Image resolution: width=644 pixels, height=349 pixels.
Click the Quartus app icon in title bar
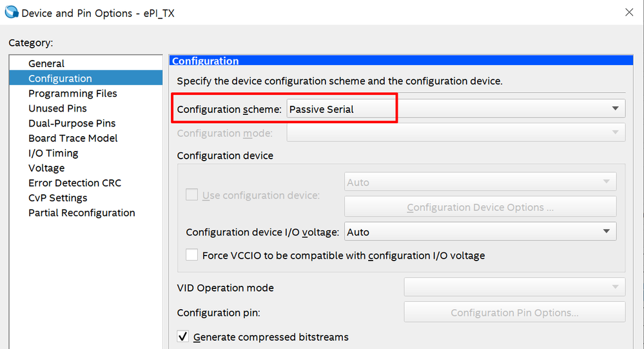click(x=11, y=13)
